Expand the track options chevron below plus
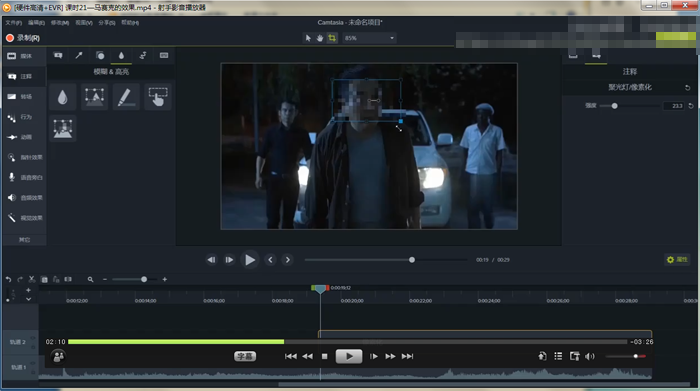The image size is (700, 391). coord(29,299)
